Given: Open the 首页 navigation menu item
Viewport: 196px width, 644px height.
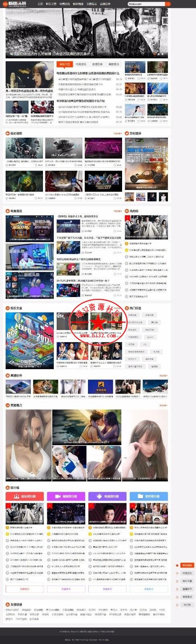Looking at the screenshot, I should click(x=40, y=4).
